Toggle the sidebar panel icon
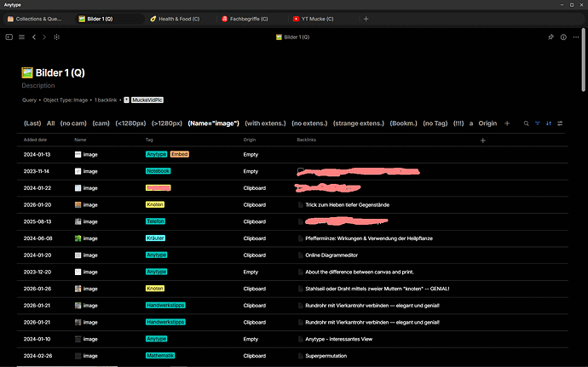Screen dimensions: 588x367 point(9,37)
